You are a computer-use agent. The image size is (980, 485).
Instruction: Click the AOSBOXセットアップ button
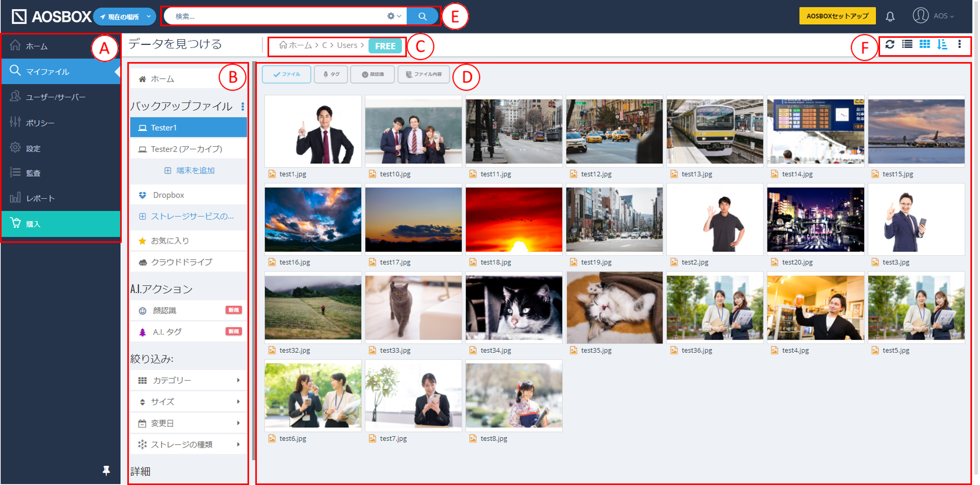pos(837,16)
